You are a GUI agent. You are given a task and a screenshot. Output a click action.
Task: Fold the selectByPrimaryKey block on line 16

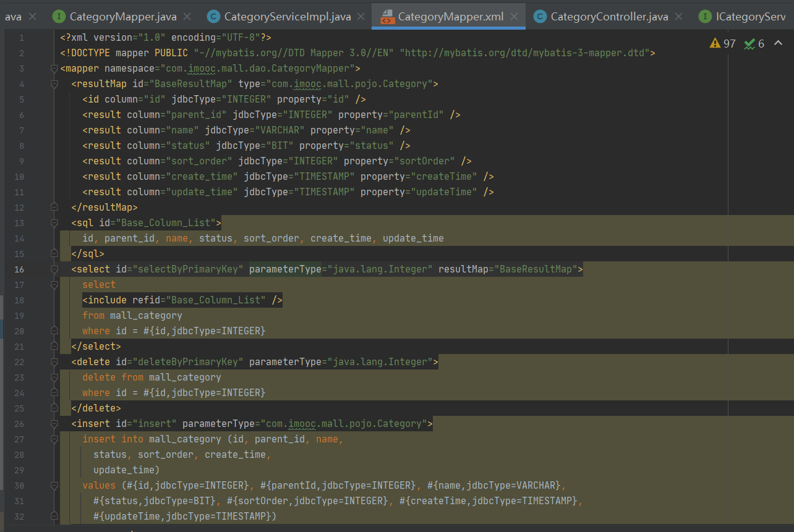54,269
